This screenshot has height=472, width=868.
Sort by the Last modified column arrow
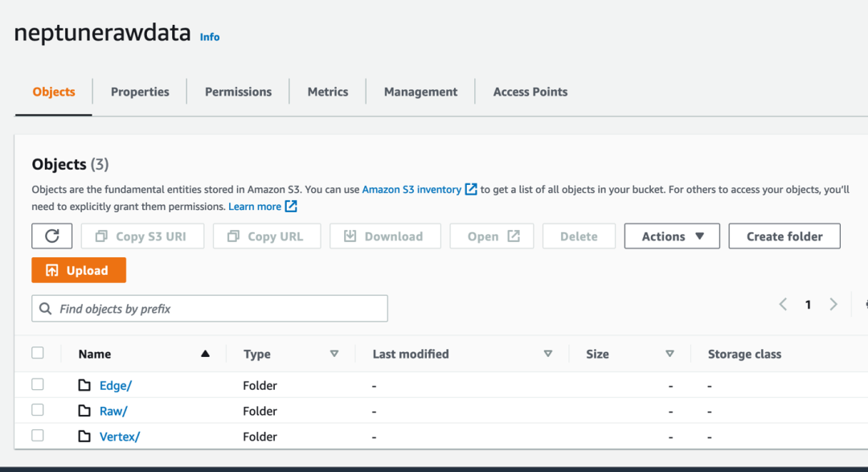click(x=548, y=354)
